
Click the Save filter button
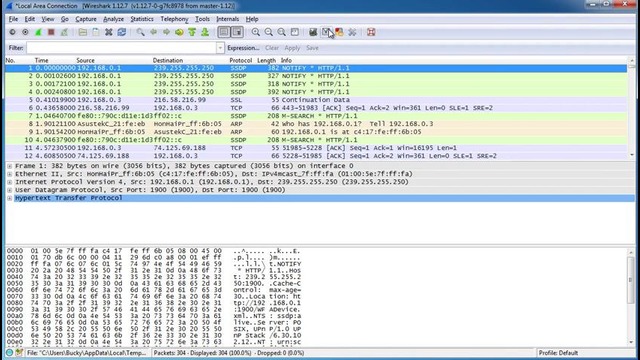(312, 48)
